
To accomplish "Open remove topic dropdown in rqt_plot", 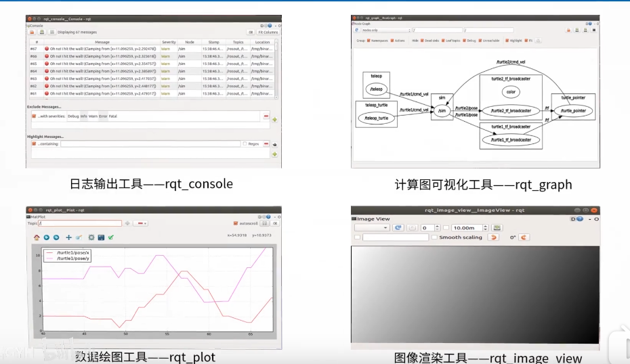I will (140, 223).
